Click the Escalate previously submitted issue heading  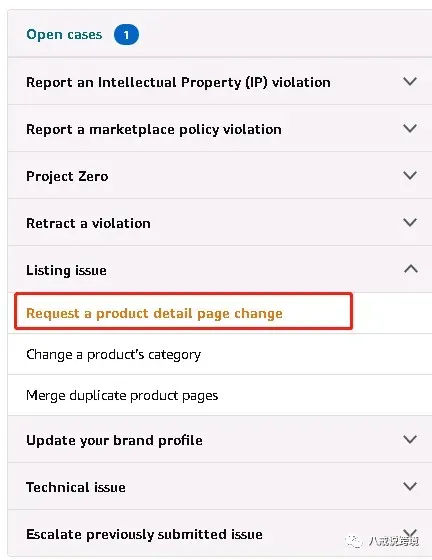[144, 535]
